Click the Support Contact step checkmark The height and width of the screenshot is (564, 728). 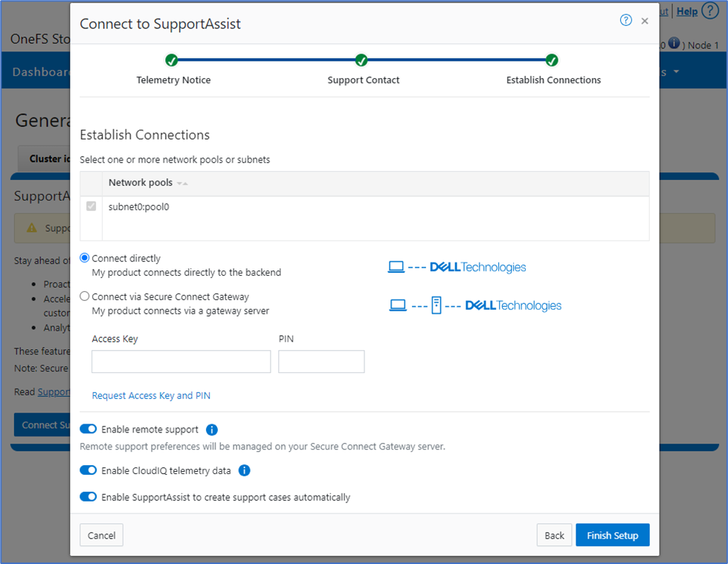(361, 60)
